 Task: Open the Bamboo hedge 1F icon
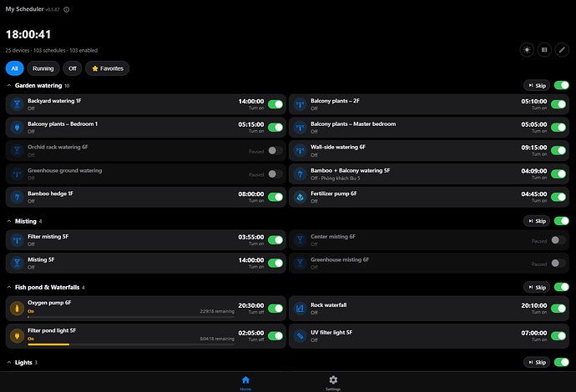[17, 197]
